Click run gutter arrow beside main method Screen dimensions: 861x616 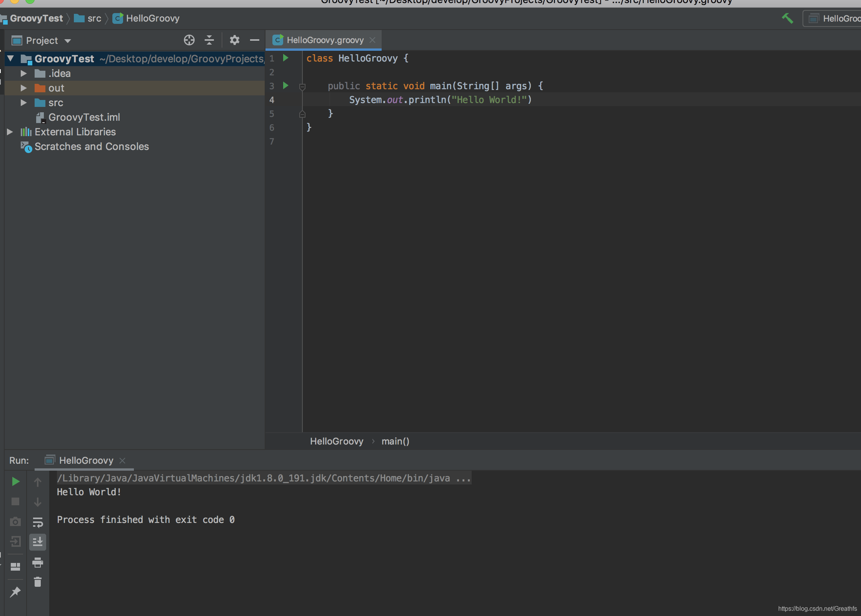click(x=285, y=85)
